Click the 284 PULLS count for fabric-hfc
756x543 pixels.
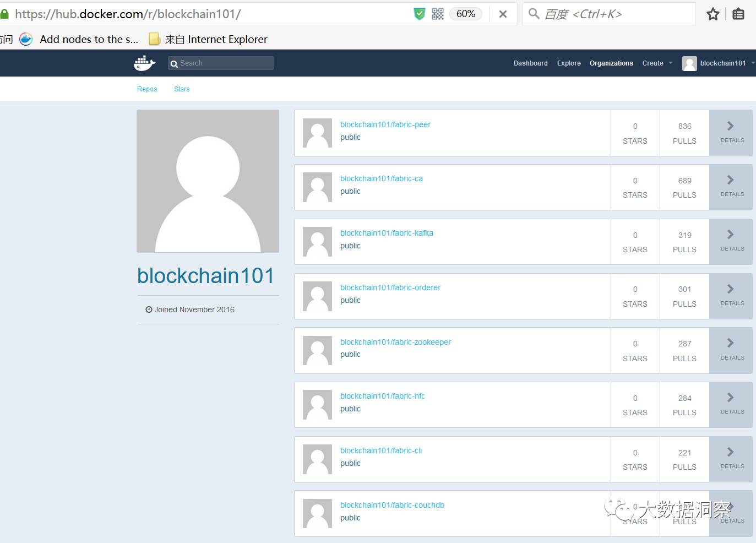pyautogui.click(x=684, y=405)
